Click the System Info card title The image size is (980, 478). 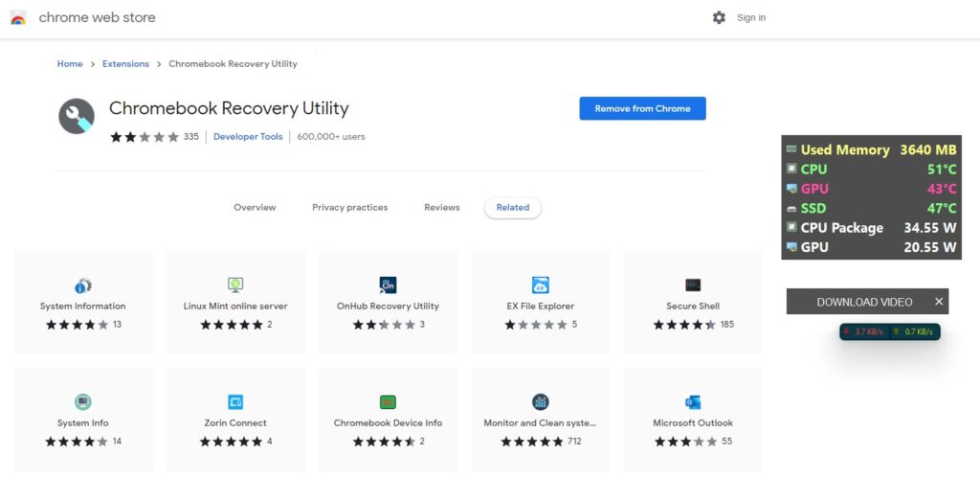82,423
